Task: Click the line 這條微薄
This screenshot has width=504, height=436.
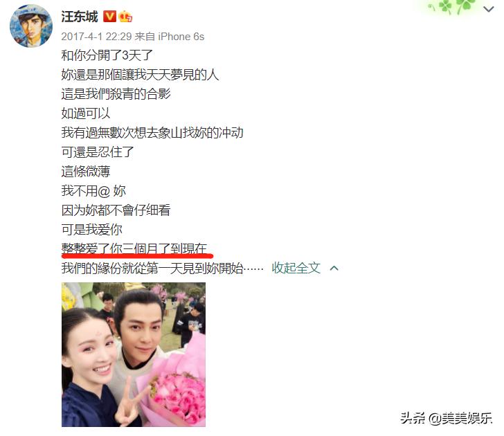Action: coord(86,171)
